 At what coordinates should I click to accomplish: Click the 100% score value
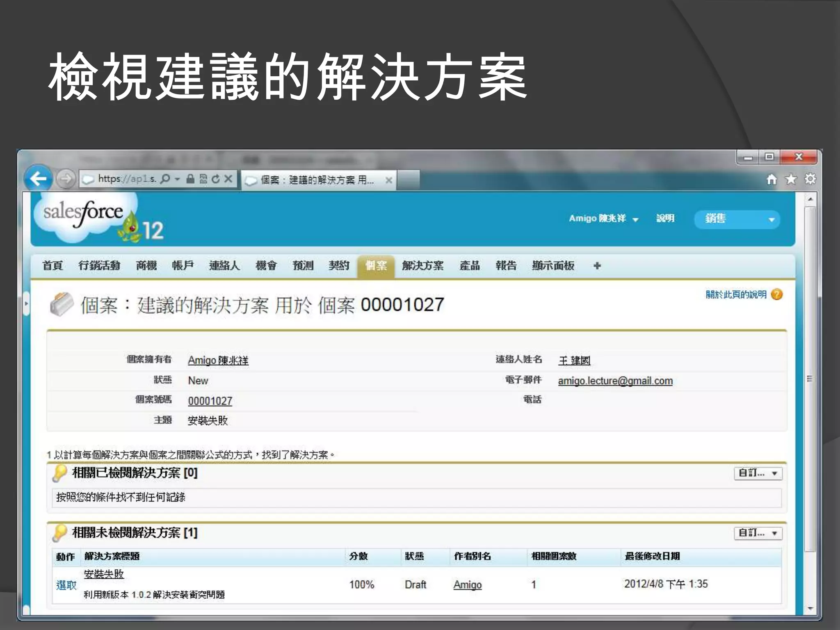tap(362, 585)
